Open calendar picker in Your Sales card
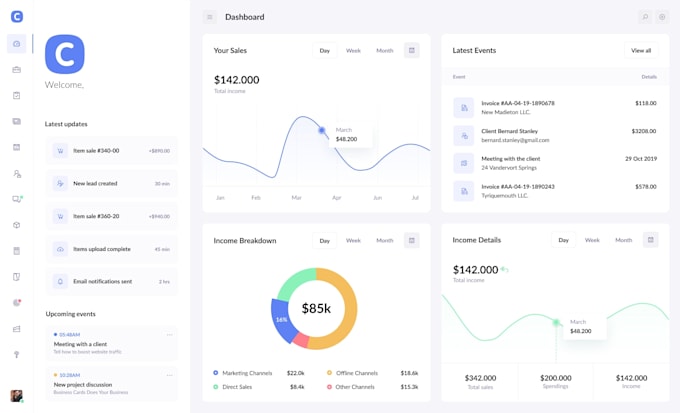Image resolution: width=680 pixels, height=413 pixels. click(x=412, y=50)
